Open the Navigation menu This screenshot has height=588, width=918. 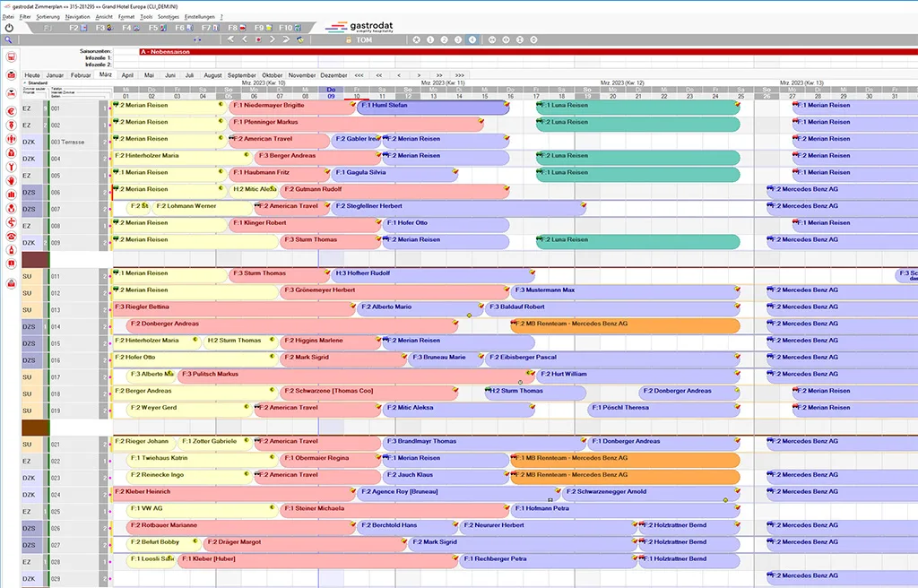(77, 17)
